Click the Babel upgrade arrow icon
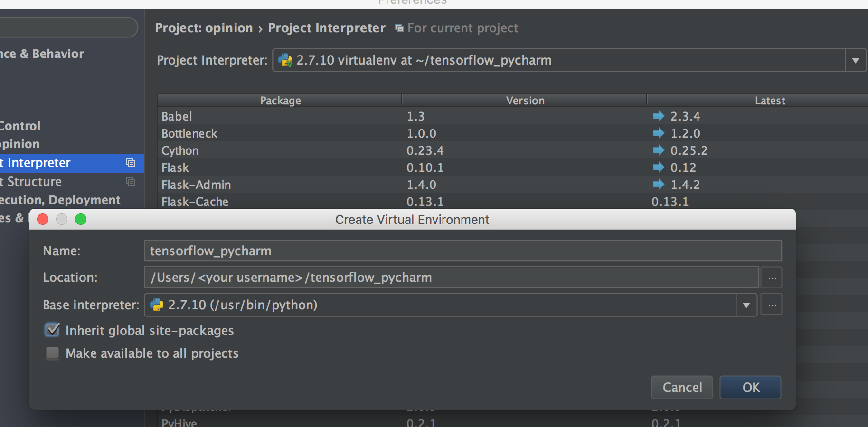Image resolution: width=868 pixels, height=427 pixels. point(658,116)
